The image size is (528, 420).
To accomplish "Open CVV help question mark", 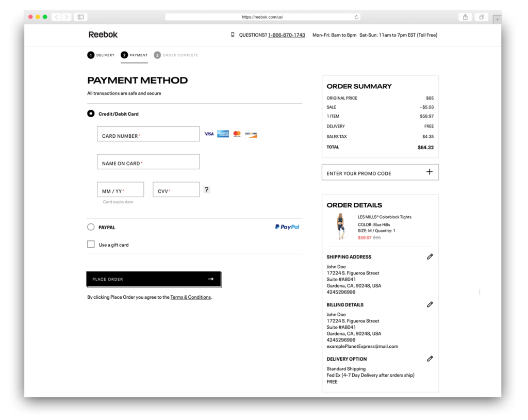I will [207, 190].
